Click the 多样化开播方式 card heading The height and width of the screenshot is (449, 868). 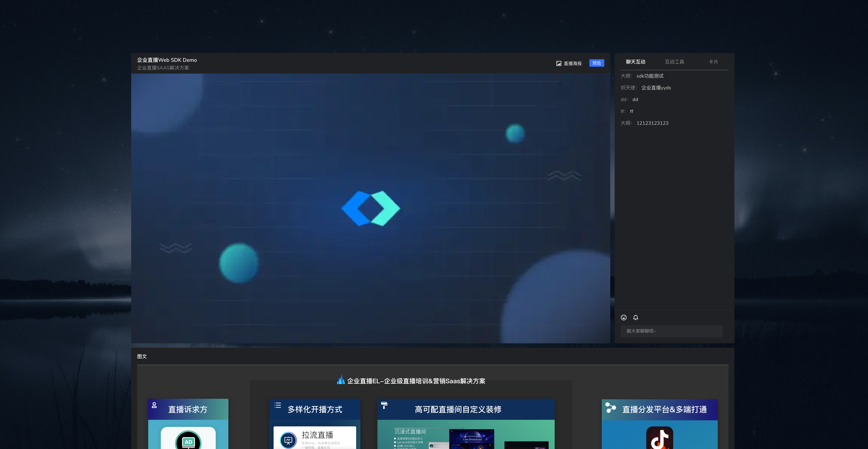(x=315, y=409)
